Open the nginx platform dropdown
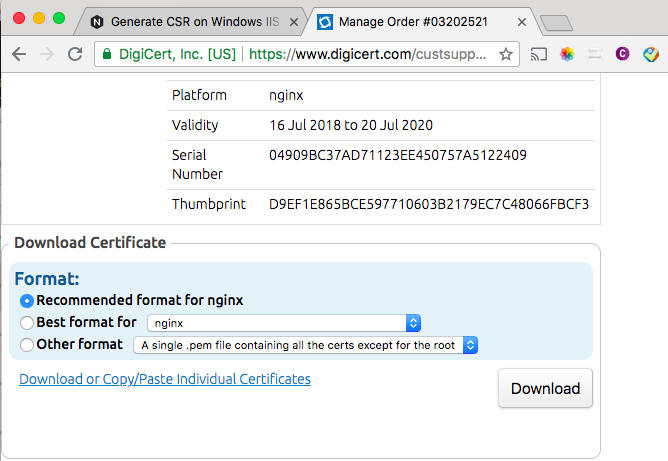The width and height of the screenshot is (668, 461). 284,323
